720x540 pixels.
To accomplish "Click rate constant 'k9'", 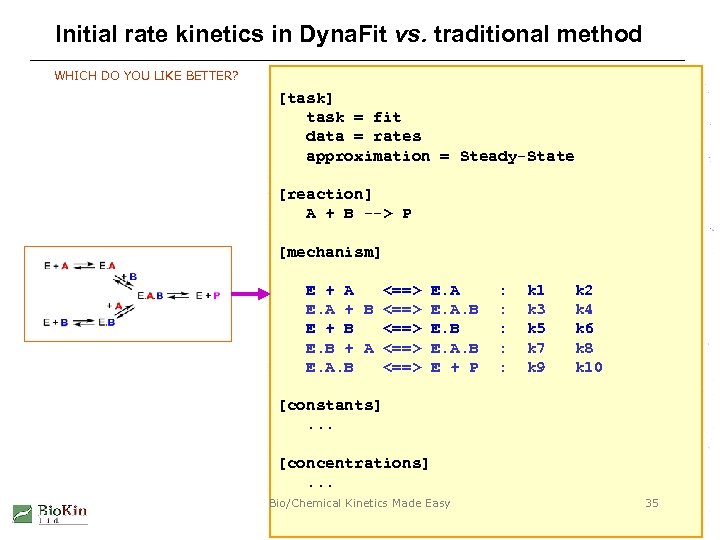I will point(536,367).
